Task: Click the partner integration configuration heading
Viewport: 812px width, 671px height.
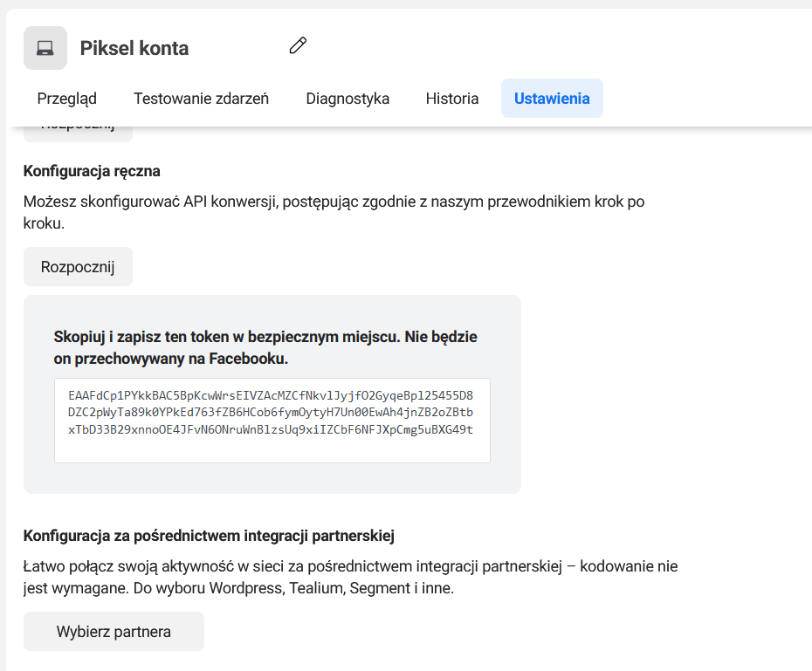Action: 210,535
